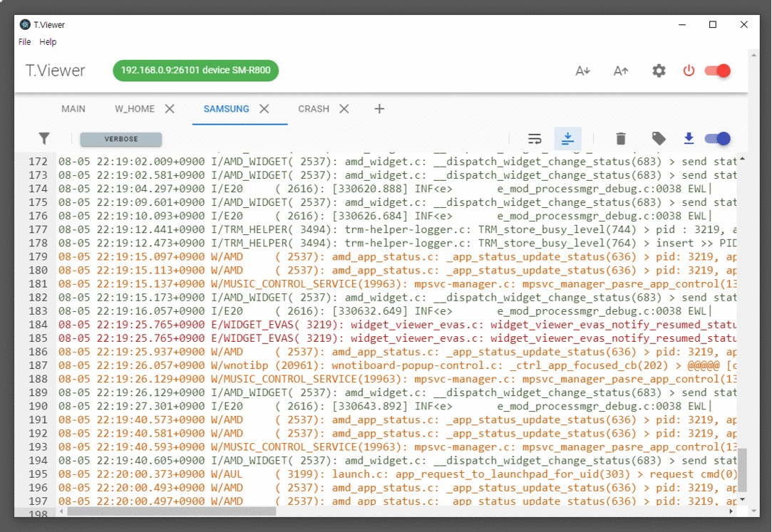Select log line 195 W/AUL launch.c entry

[397, 474]
